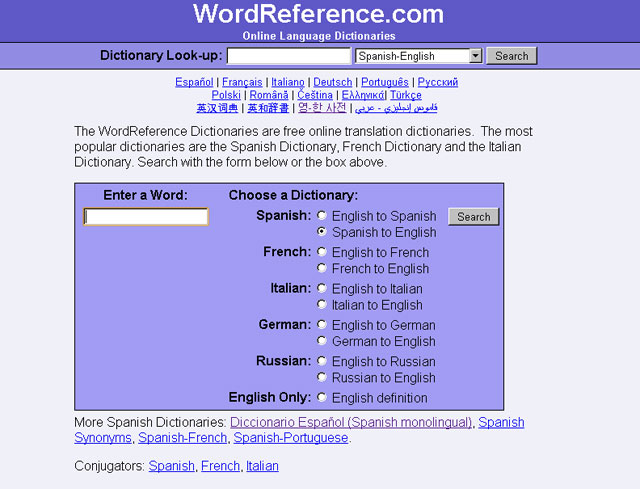Select English definition radio button
The image size is (640, 489).
tap(322, 397)
